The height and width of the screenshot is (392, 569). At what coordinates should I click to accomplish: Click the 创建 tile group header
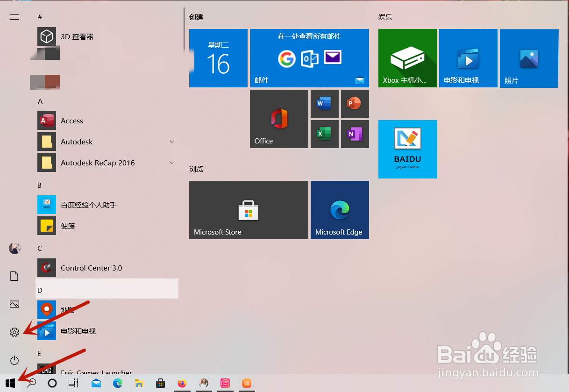(x=196, y=17)
